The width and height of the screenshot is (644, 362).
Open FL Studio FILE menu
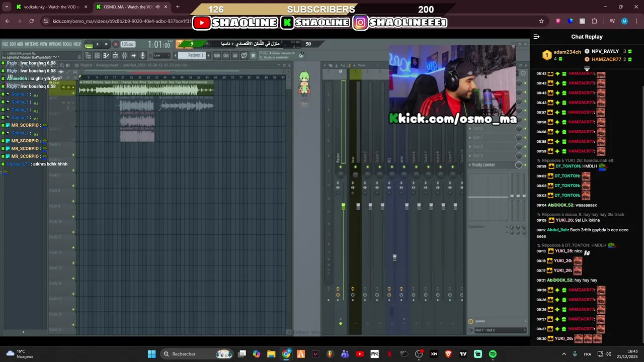5,44
